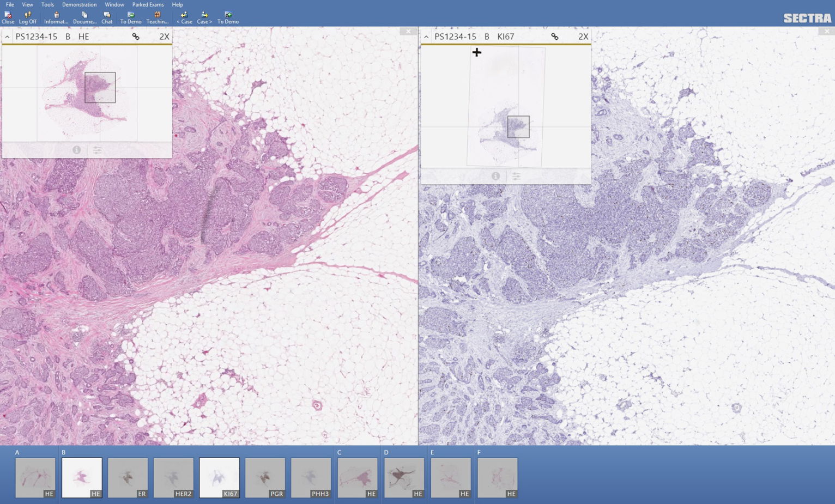Toggle slide linking on the HE viewport

pos(136,37)
